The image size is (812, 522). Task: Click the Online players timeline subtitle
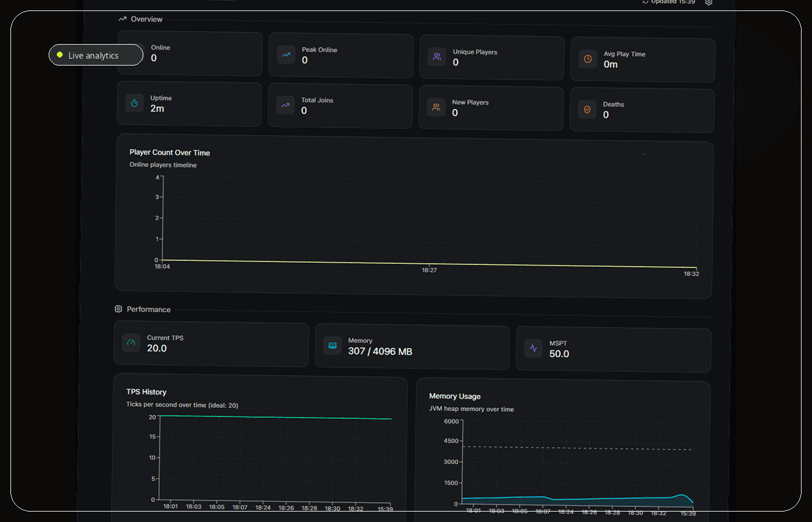163,165
